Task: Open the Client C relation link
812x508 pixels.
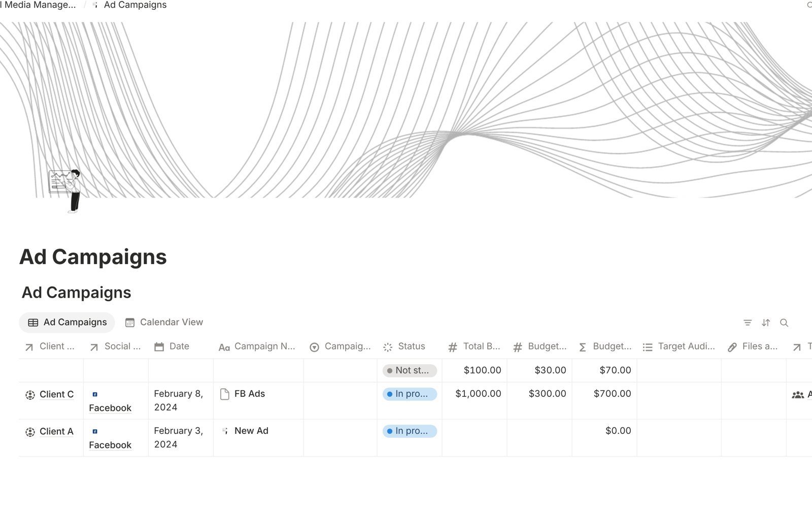Action: (56, 394)
